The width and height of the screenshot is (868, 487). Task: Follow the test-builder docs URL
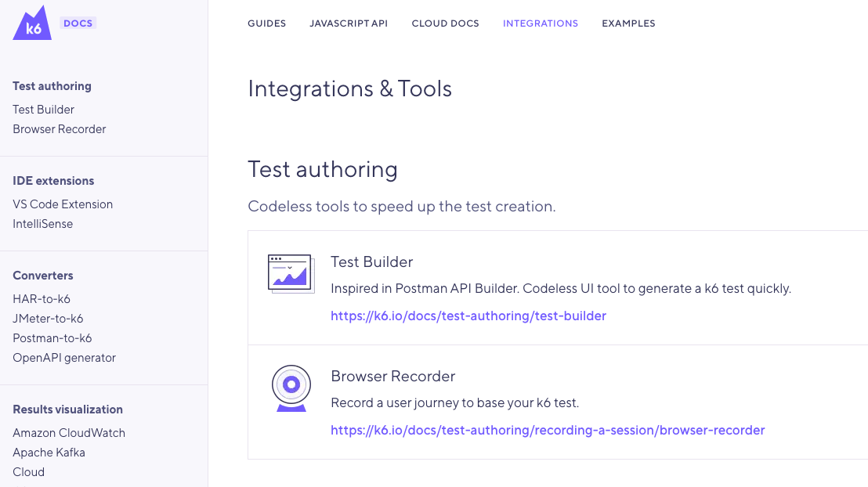[x=468, y=316]
